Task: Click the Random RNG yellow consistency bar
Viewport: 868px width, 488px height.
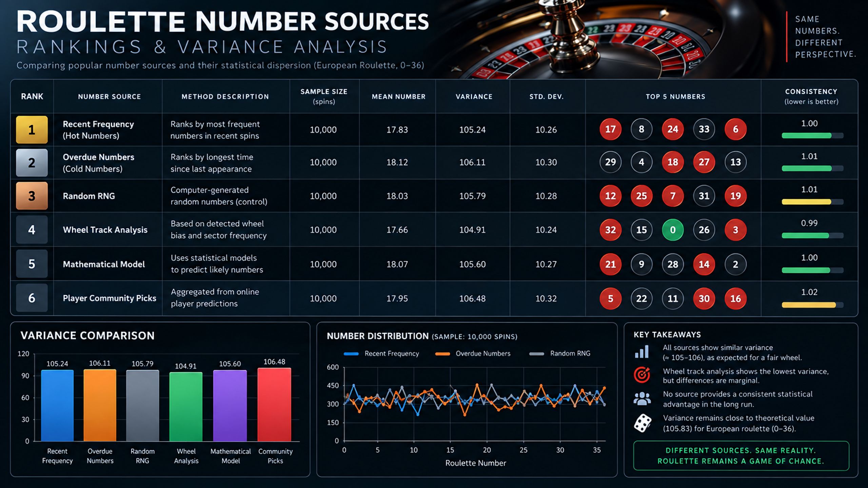Action: 812,202
